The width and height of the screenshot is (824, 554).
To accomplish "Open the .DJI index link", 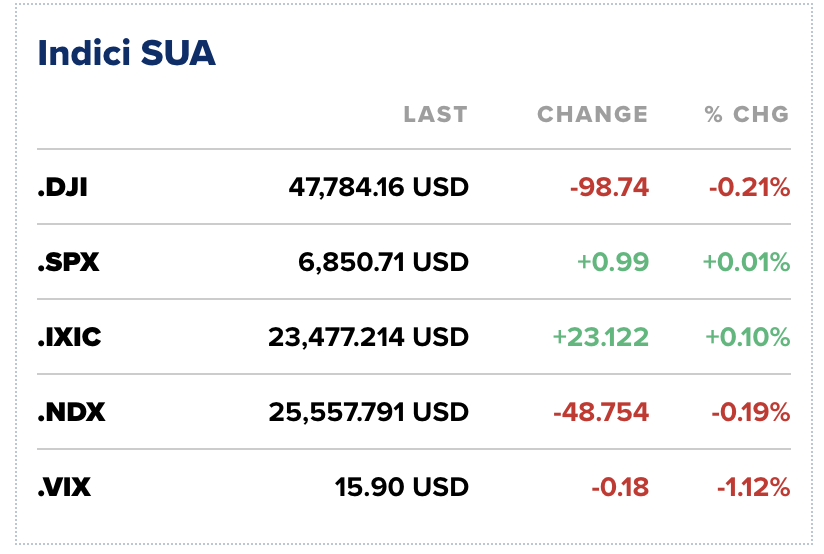I will click(62, 187).
